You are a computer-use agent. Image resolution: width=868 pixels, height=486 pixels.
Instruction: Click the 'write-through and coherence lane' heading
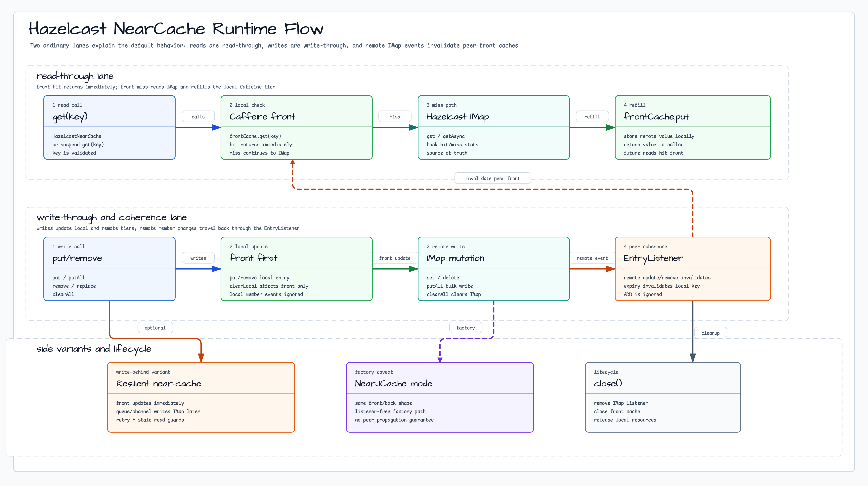tap(111, 218)
